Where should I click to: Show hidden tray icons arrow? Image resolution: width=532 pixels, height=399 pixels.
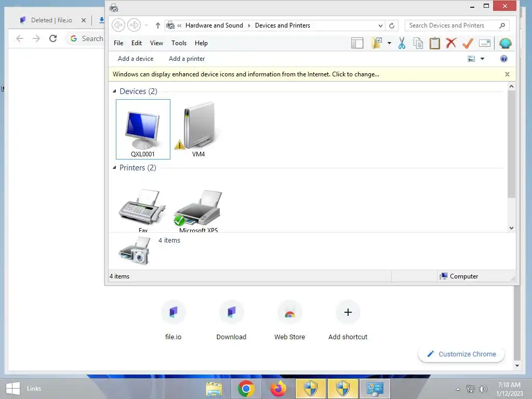point(458,389)
